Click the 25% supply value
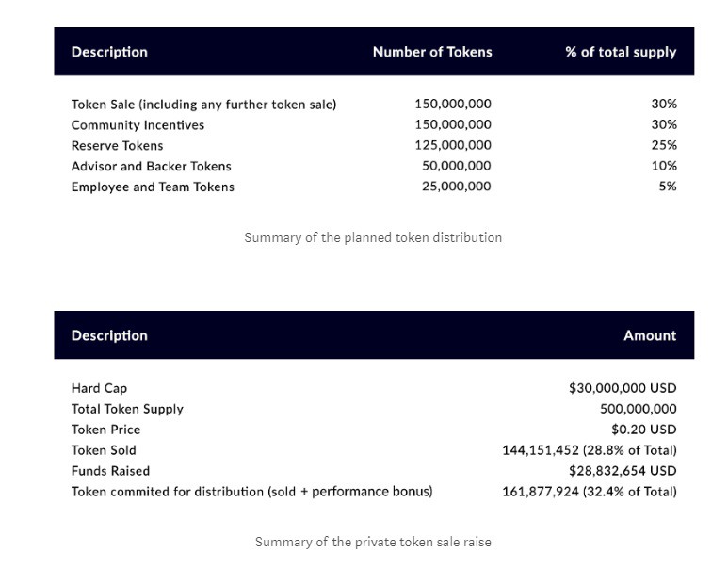 click(x=664, y=145)
